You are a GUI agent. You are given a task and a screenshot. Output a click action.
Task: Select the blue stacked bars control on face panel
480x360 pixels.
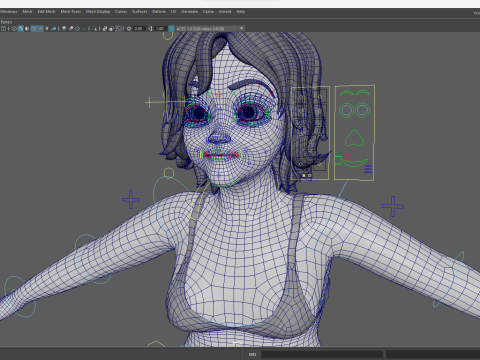coord(368,169)
